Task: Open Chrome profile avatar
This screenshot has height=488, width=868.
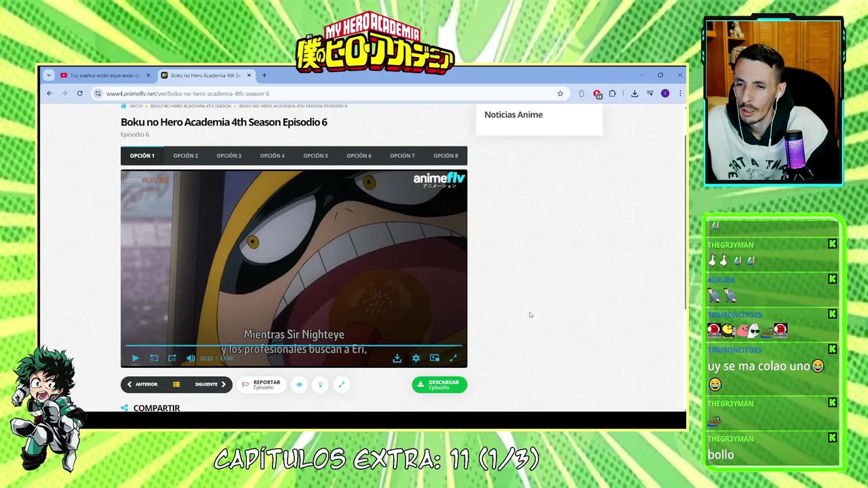Action: pos(665,94)
